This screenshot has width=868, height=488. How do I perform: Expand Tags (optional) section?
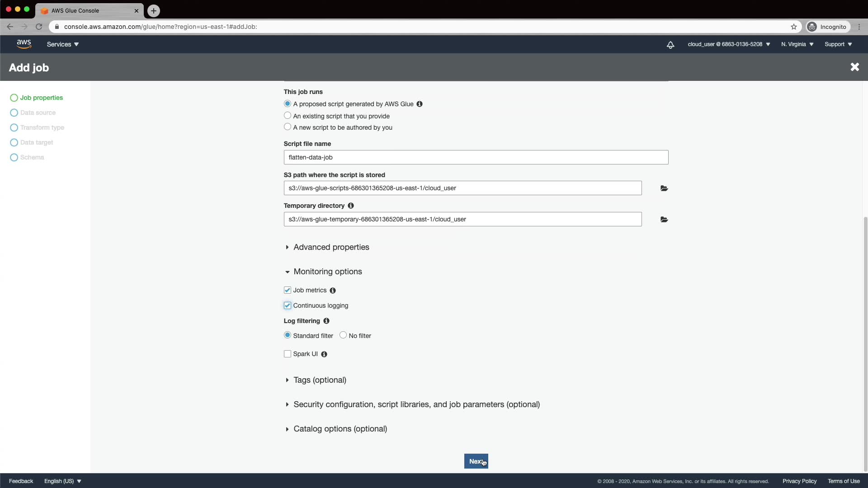click(320, 380)
